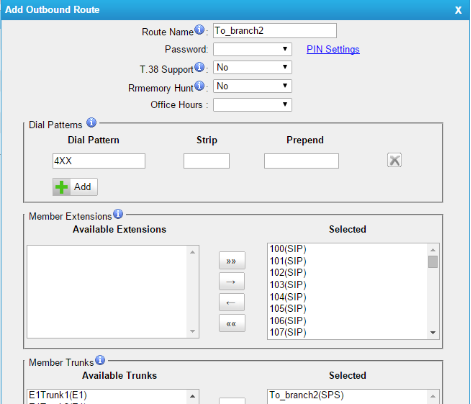This screenshot has width=471, height=404.
Task: Open the T.38 Support dropdown
Action: [x=252, y=67]
